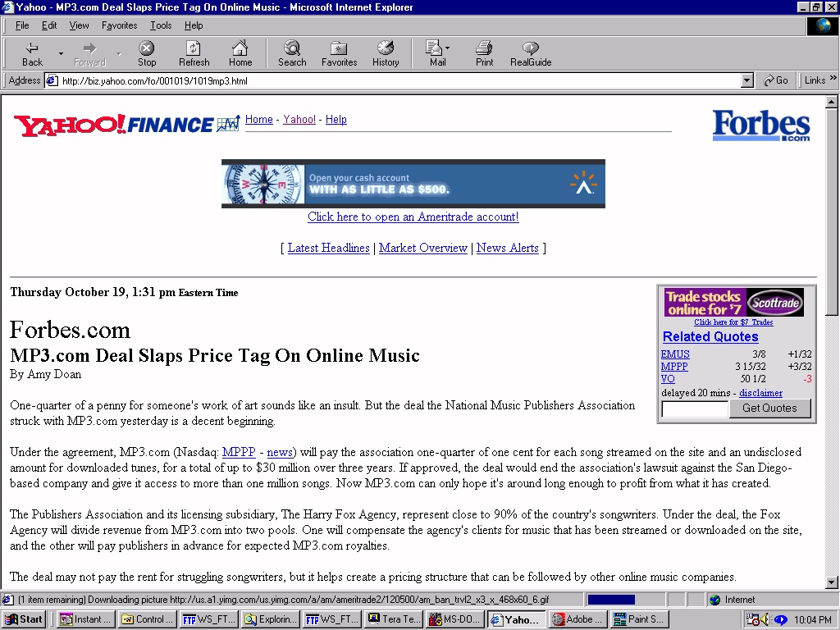
Task: Open the EMUS quote link
Action: [x=675, y=354]
